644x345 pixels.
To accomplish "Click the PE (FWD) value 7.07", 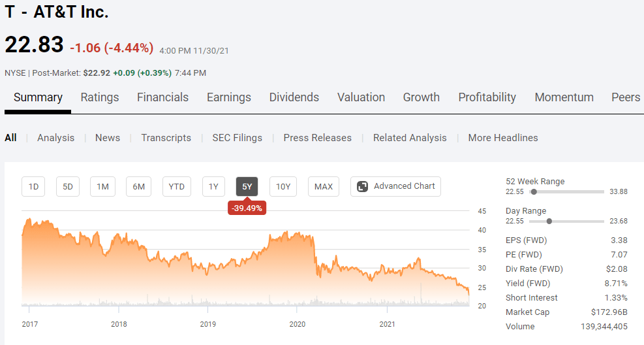I will coord(619,255).
